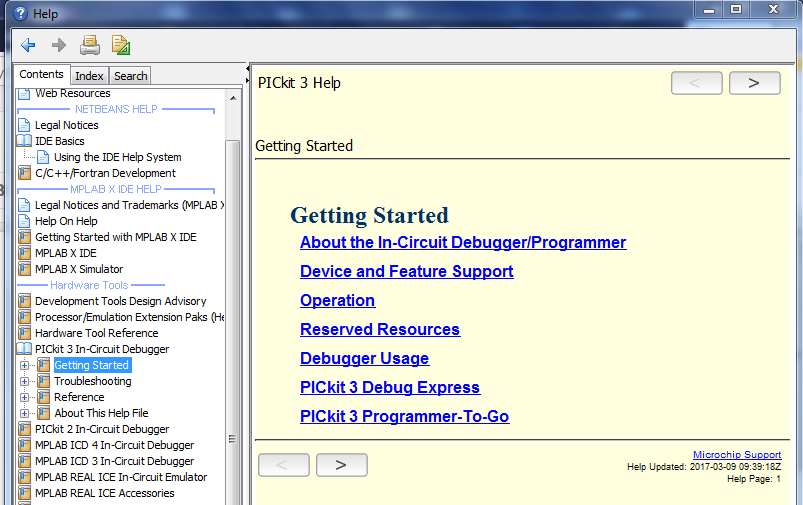Click the MPLAB X IDE book icon
The width and height of the screenshot is (803, 505).
(24, 253)
